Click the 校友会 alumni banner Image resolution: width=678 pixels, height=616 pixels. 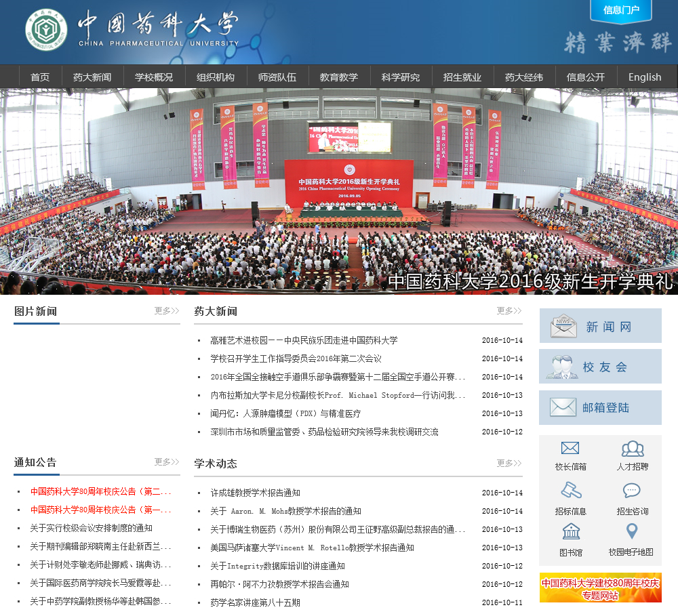600,367
